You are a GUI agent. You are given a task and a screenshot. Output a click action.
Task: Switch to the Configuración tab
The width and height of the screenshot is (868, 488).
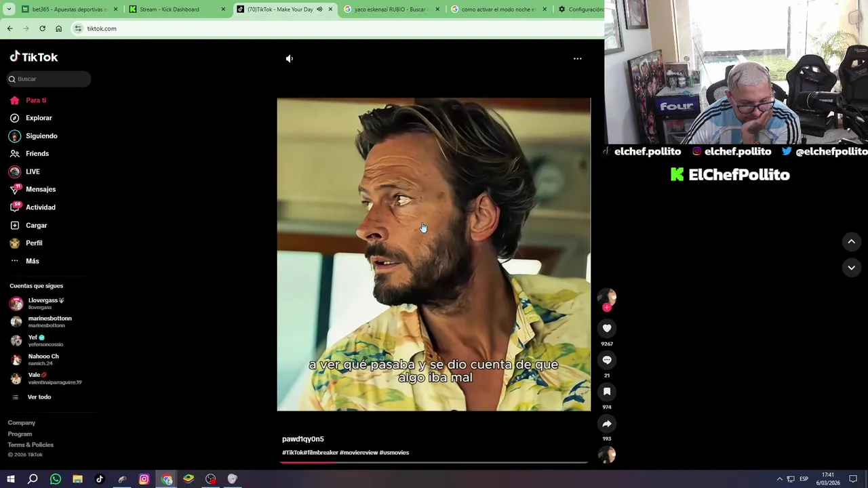[x=581, y=9]
